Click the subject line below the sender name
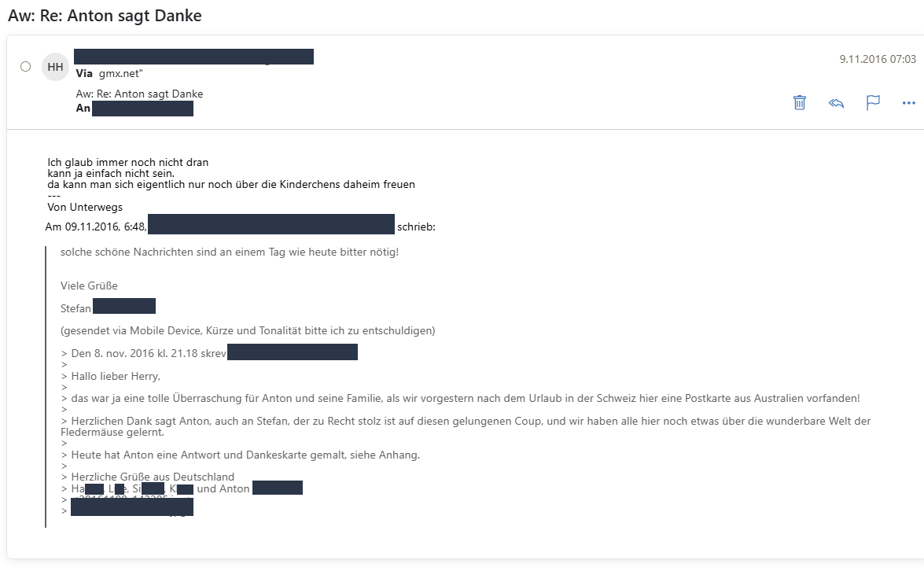The width and height of the screenshot is (924, 571). tap(140, 94)
